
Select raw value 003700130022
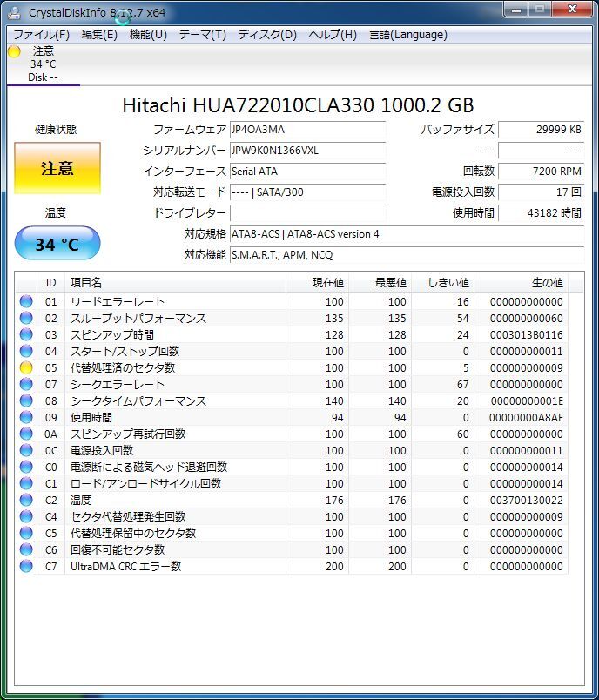[x=526, y=500]
